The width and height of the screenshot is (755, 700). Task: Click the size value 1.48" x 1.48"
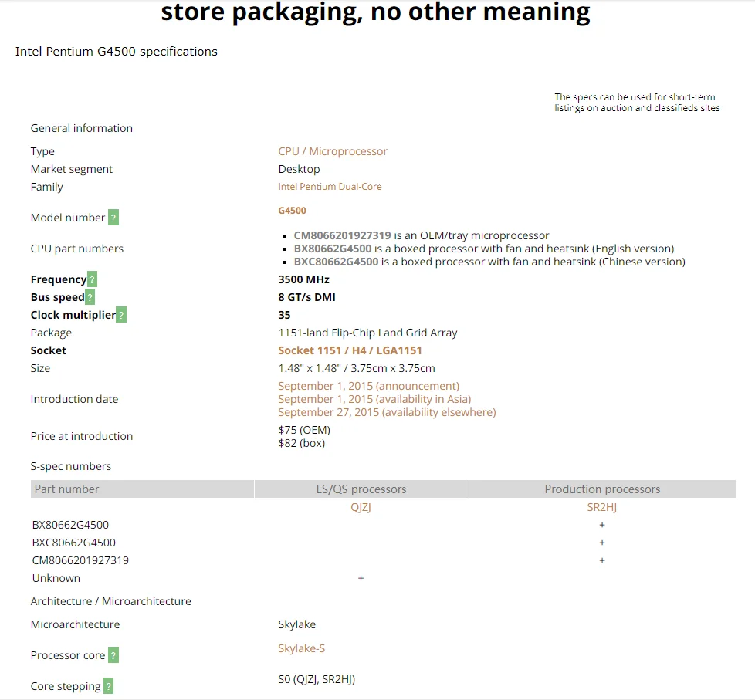pos(357,368)
